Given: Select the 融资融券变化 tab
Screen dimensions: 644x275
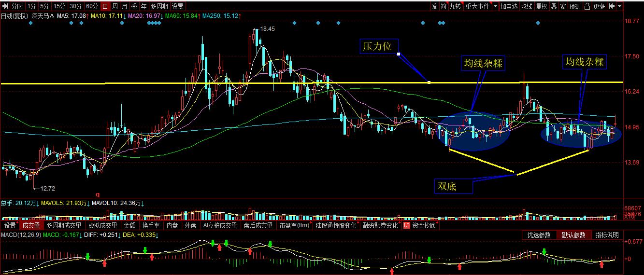Looking at the screenshot, I should click(381, 225).
